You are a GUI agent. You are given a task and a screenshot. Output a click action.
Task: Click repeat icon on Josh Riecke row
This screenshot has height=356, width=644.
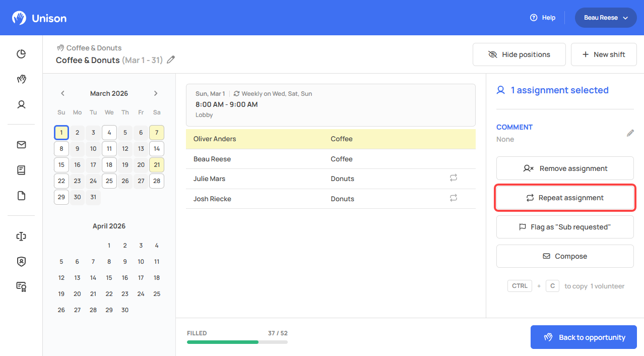454,198
